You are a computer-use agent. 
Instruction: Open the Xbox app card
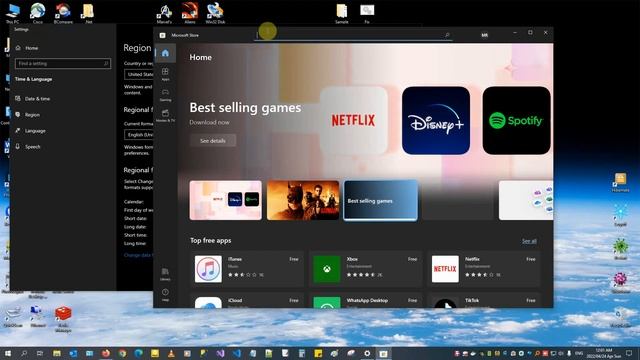point(365,269)
